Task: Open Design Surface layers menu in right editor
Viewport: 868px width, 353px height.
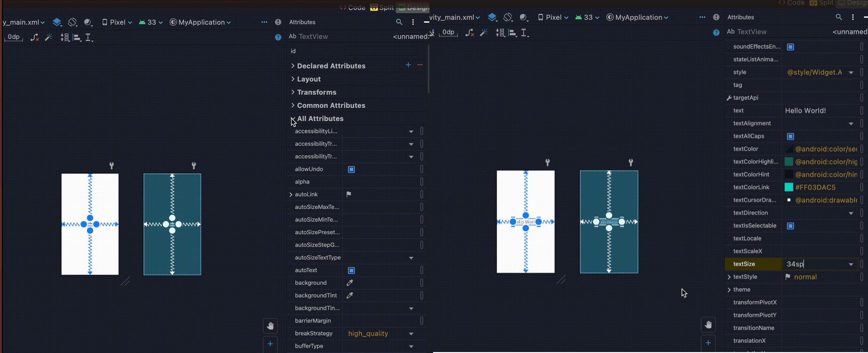Action: point(492,17)
